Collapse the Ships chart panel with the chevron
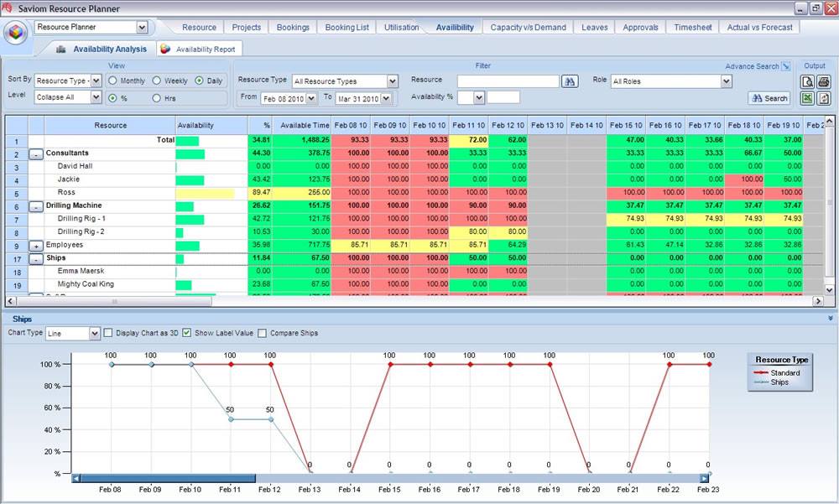This screenshot has height=504, width=839. tap(831, 319)
